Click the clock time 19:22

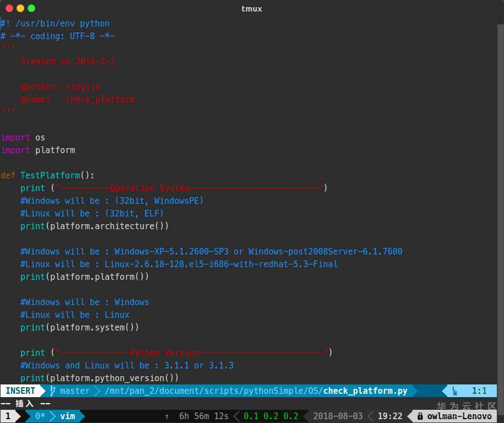[390, 416]
